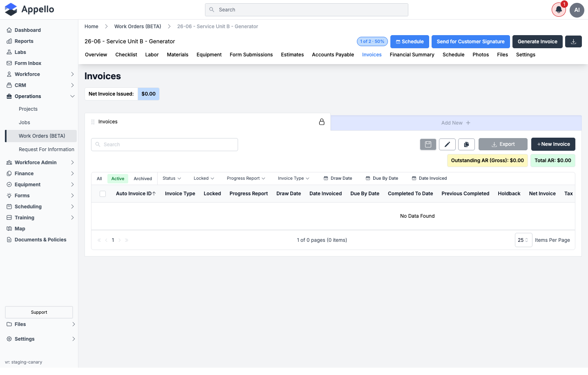Click the New Invoice button
Viewport: 588px width, 375px height.
[x=553, y=144]
